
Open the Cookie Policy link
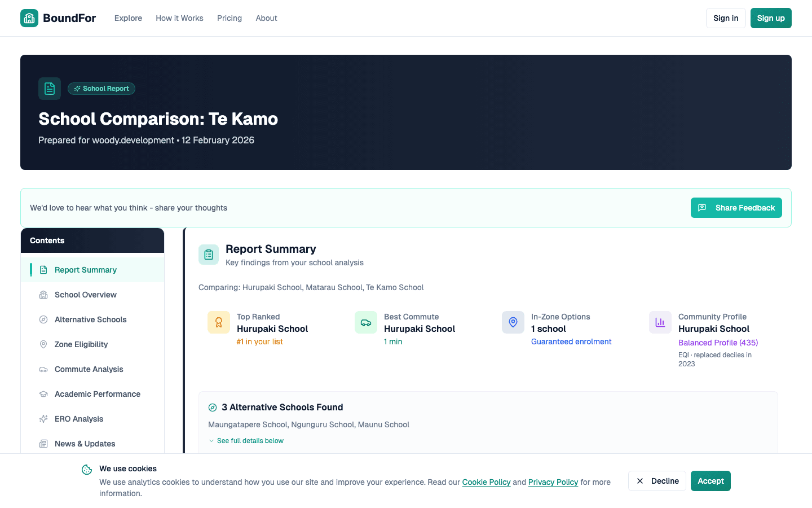point(487,482)
